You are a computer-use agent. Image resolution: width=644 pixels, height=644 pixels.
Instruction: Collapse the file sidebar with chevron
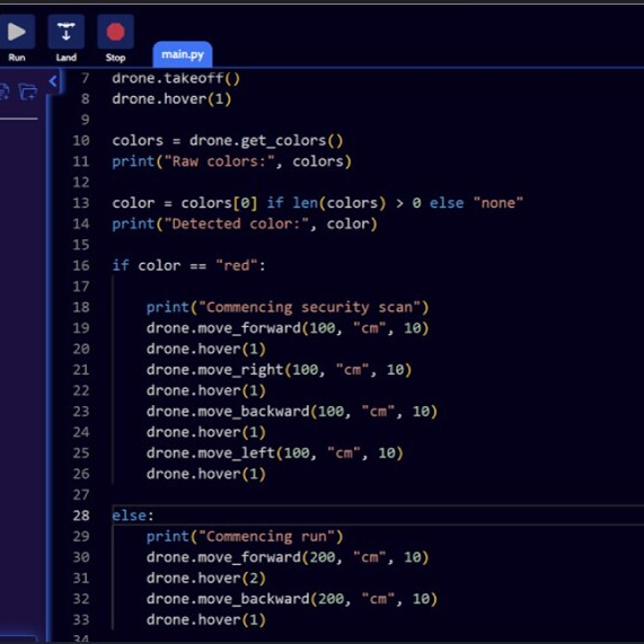point(53,81)
